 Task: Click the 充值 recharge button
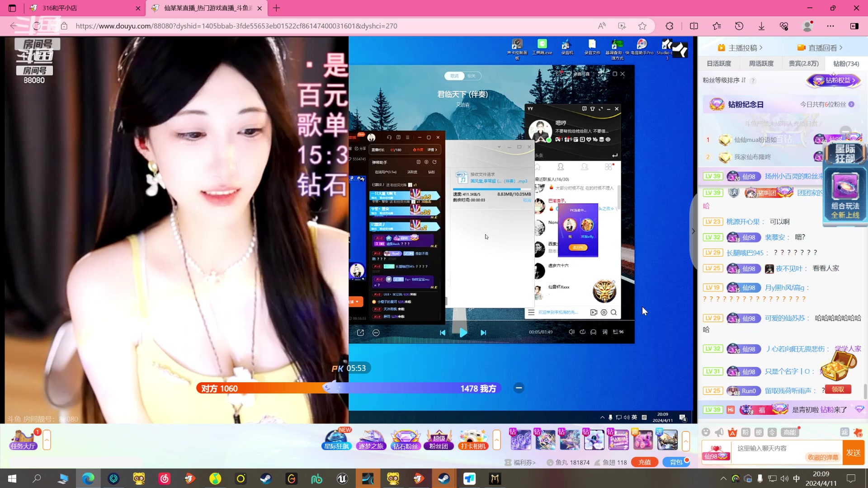pos(644,462)
